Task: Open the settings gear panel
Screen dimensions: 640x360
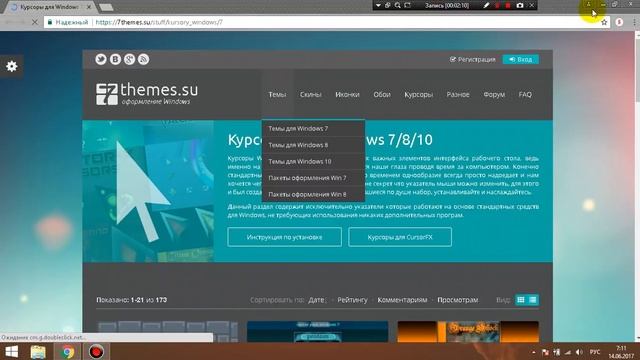Action: (x=12, y=66)
